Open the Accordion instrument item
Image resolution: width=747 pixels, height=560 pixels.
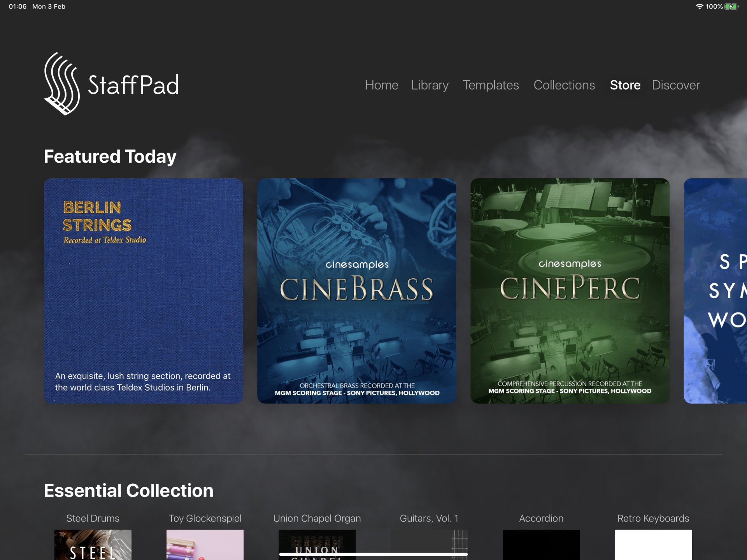pos(541,544)
